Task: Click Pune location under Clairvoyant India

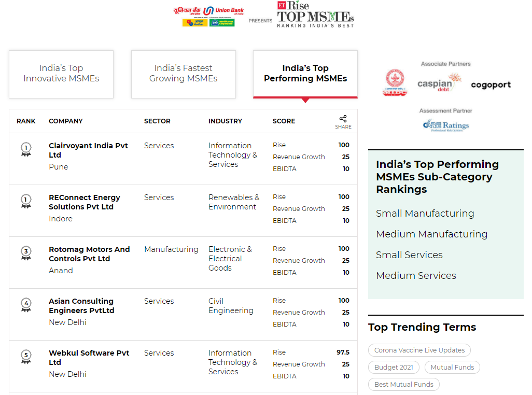Action: click(59, 167)
